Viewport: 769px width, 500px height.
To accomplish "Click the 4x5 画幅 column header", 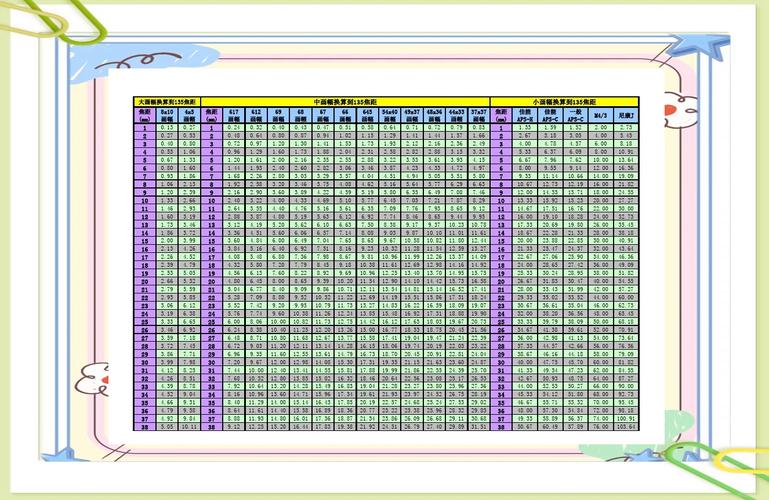I will pos(189,115).
